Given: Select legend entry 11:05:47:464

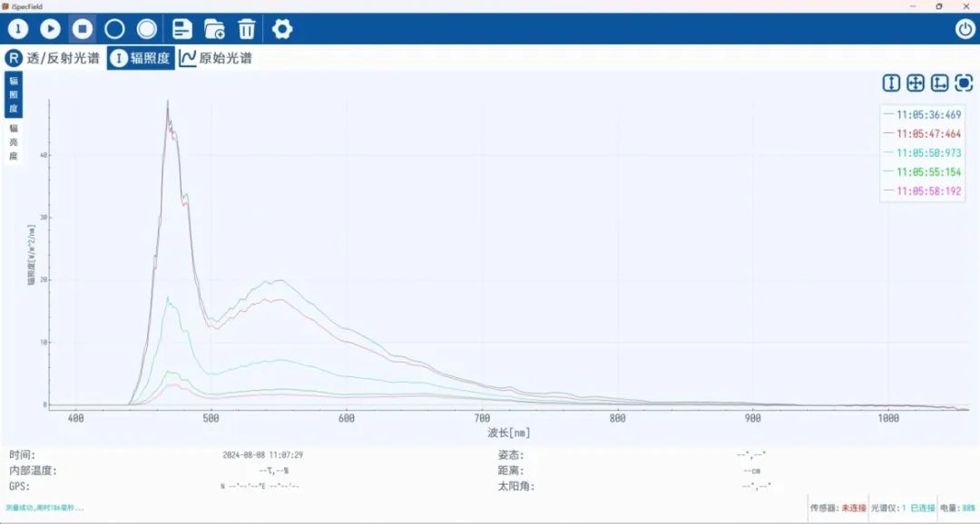Looking at the screenshot, I should pyautogui.click(x=923, y=133).
